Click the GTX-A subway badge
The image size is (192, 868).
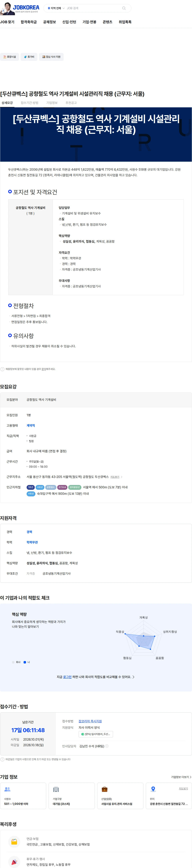62,487
